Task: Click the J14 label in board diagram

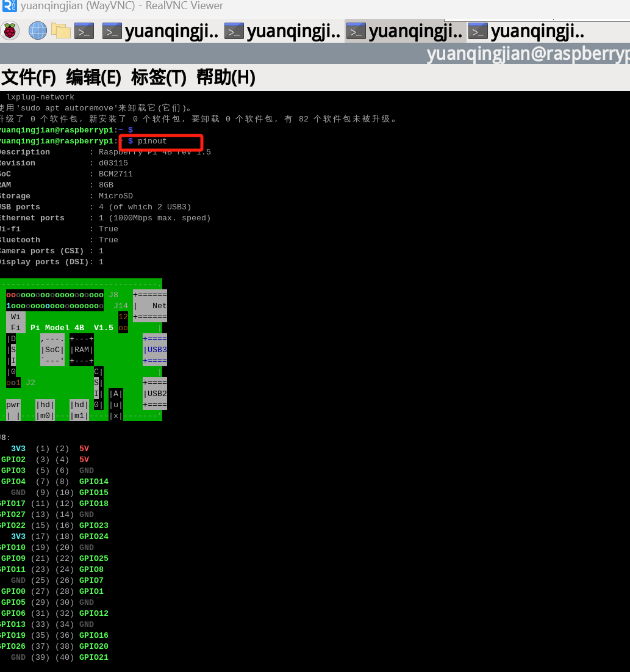Action: pos(121,306)
